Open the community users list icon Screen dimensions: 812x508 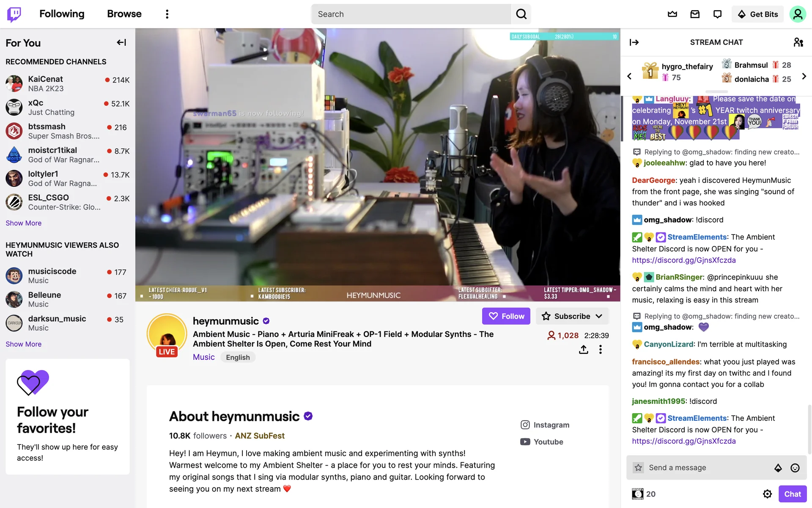click(x=798, y=42)
